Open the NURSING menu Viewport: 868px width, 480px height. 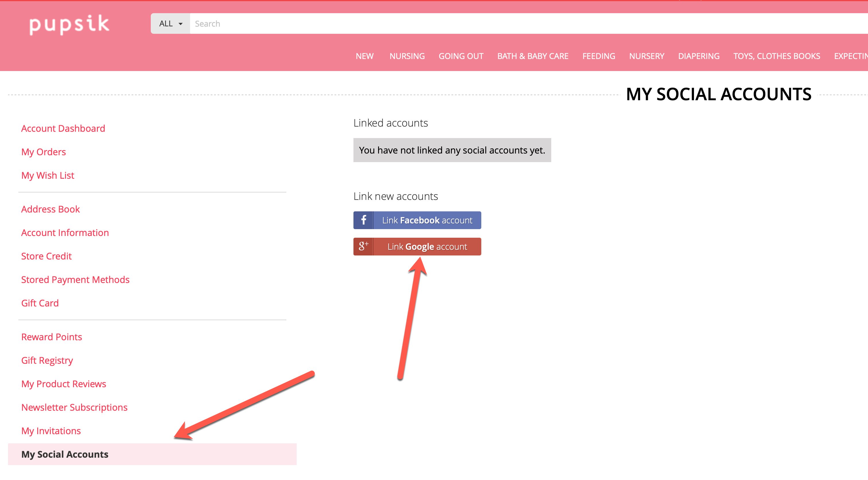tap(407, 56)
